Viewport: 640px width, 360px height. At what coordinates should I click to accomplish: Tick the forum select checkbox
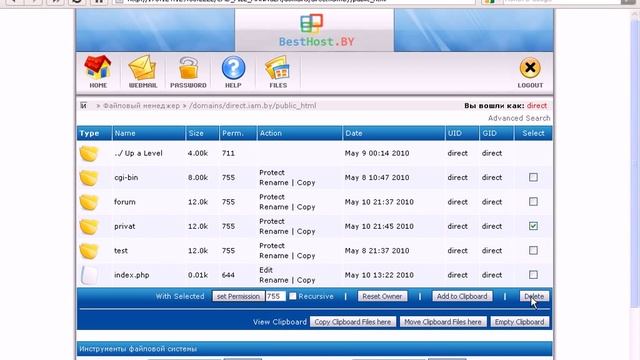coord(533,202)
